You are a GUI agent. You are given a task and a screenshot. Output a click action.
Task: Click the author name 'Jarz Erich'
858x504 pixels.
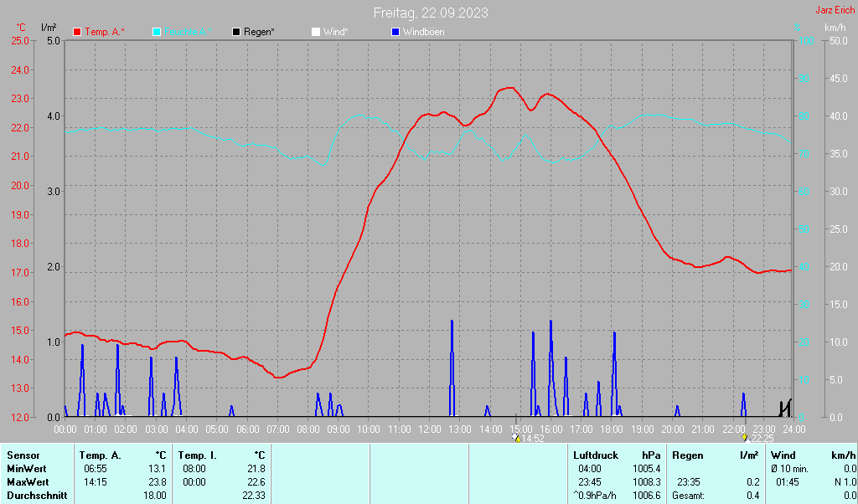pos(835,10)
